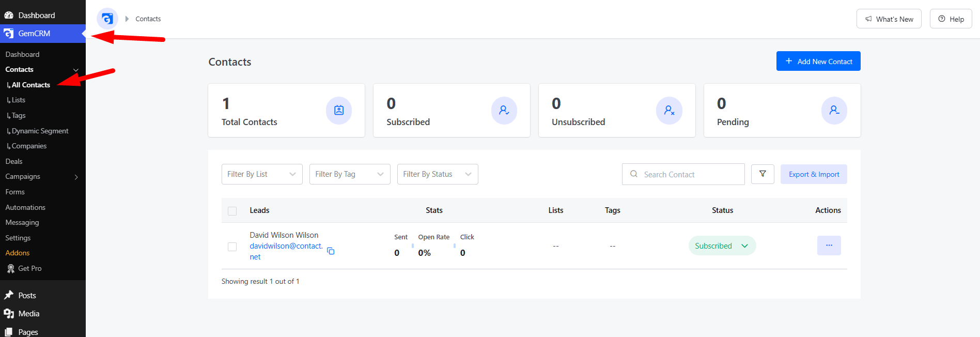980x337 pixels.
Task: Change David Wilson's Subscribed status dropdown
Action: tap(722, 246)
